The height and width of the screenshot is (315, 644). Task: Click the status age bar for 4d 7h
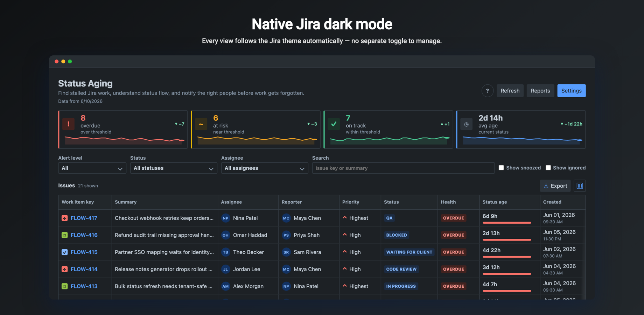point(507,291)
